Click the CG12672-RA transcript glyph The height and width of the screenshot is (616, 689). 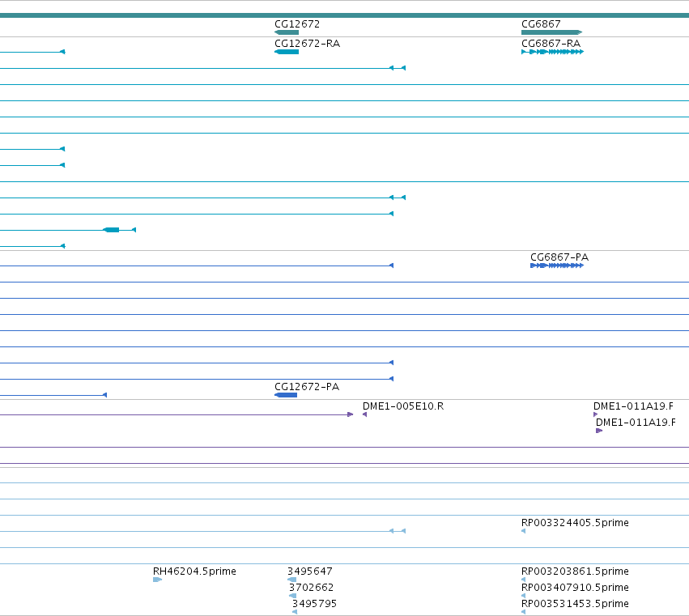point(287,52)
